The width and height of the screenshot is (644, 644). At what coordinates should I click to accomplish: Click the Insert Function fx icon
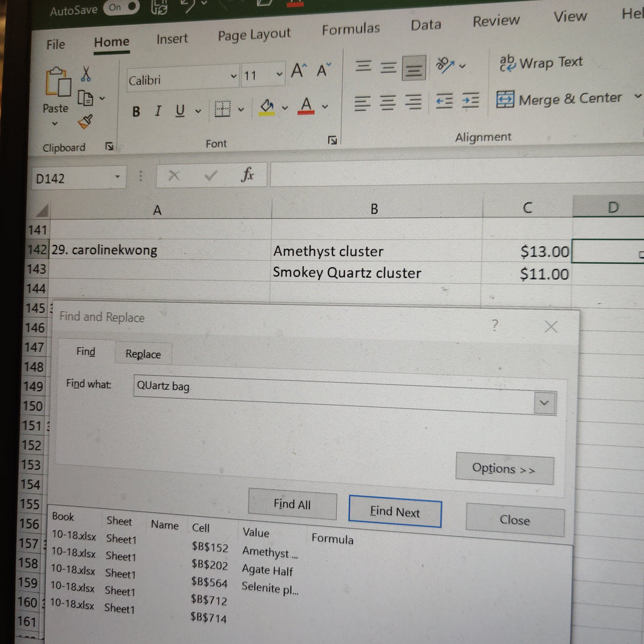point(248,174)
